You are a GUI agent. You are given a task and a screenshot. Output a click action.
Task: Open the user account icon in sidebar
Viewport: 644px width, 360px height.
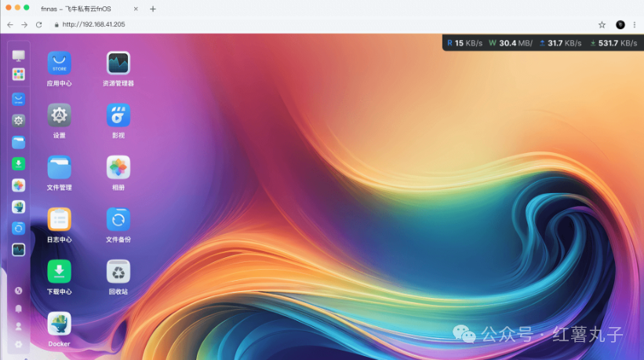(19, 326)
